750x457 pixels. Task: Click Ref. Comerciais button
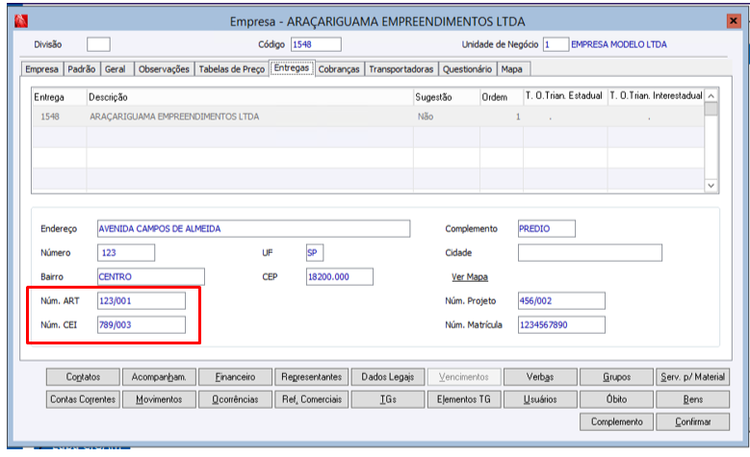(311, 399)
